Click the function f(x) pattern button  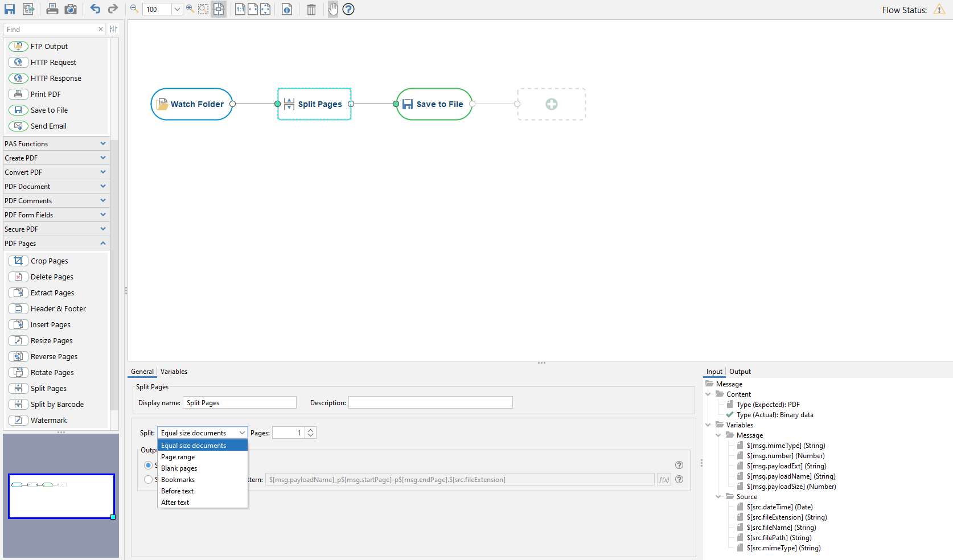[x=663, y=479]
